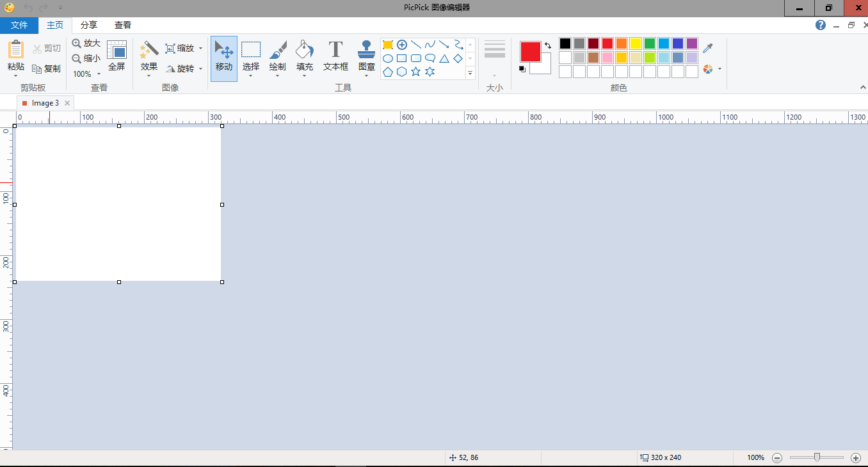The height and width of the screenshot is (467, 868).
Task: Click the zoom slider handle
Action: click(817, 457)
